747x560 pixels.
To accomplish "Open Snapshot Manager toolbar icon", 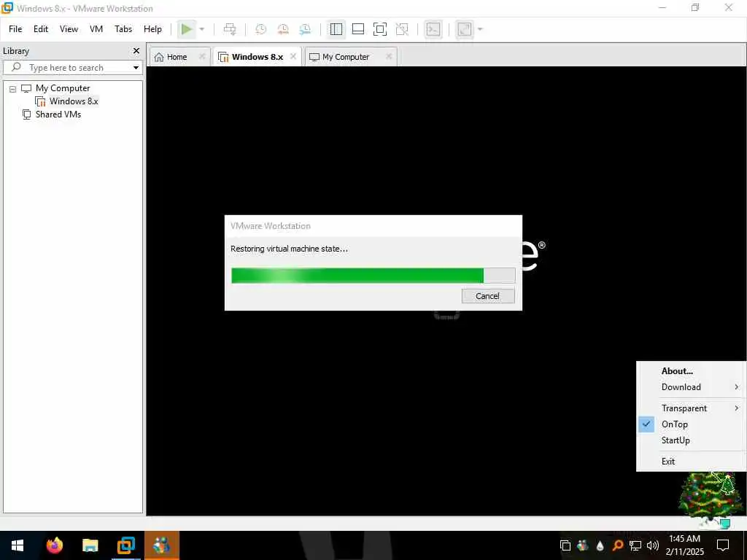I will click(x=305, y=29).
